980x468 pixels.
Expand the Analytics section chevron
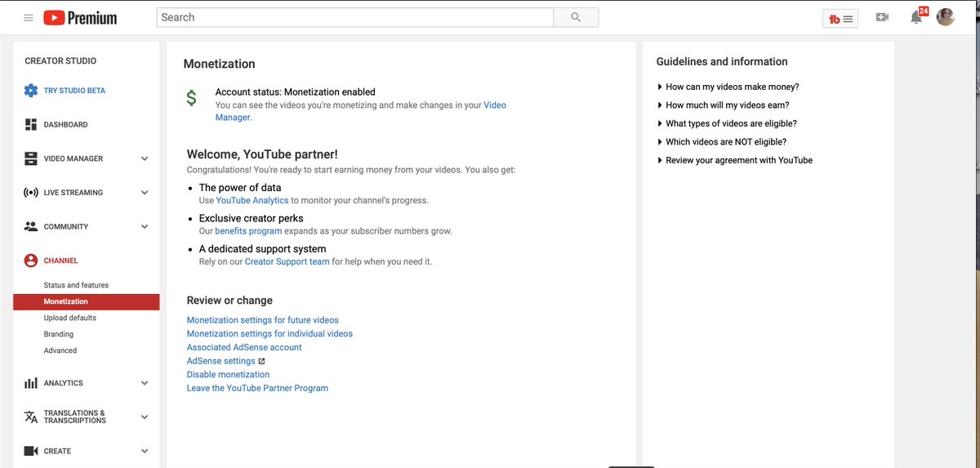point(145,383)
